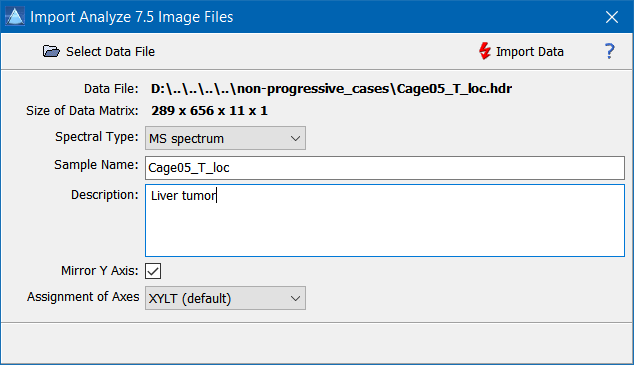Open the Spectral Type dropdown

225,138
